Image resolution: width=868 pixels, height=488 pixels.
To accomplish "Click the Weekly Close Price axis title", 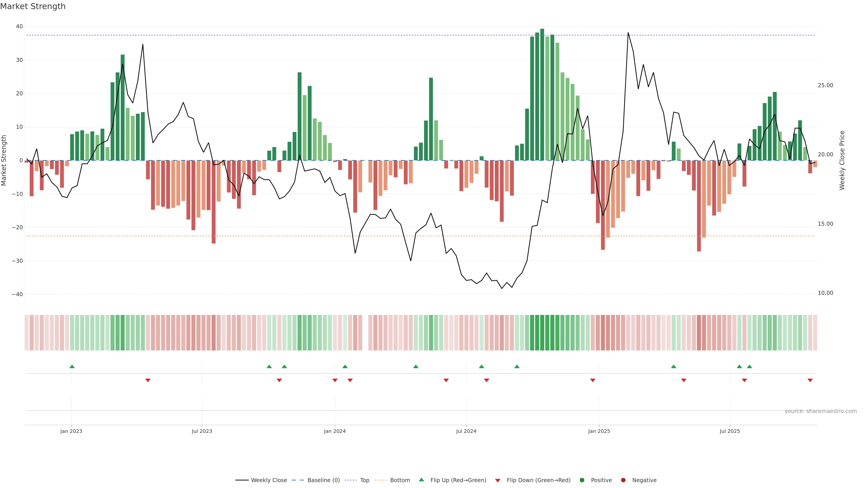I will [842, 160].
